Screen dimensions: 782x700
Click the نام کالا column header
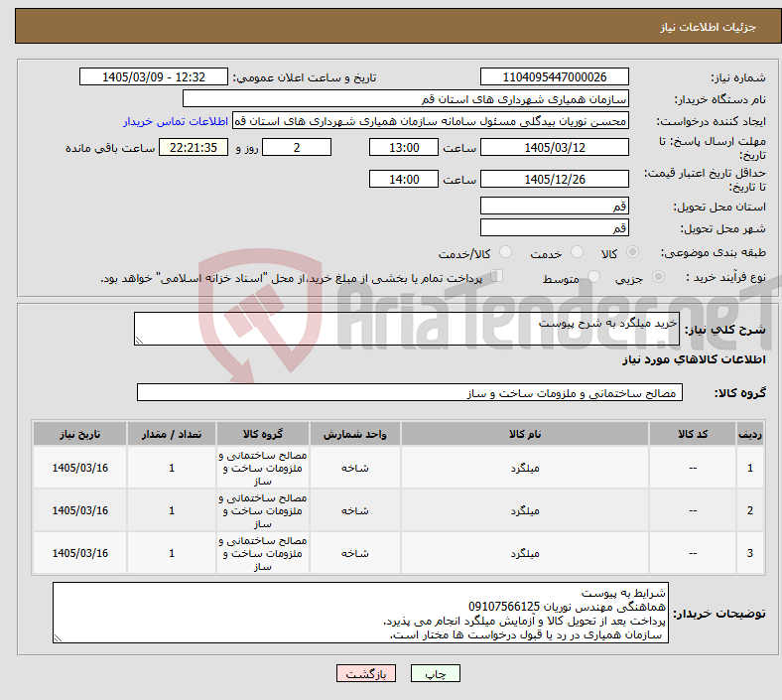click(x=525, y=434)
